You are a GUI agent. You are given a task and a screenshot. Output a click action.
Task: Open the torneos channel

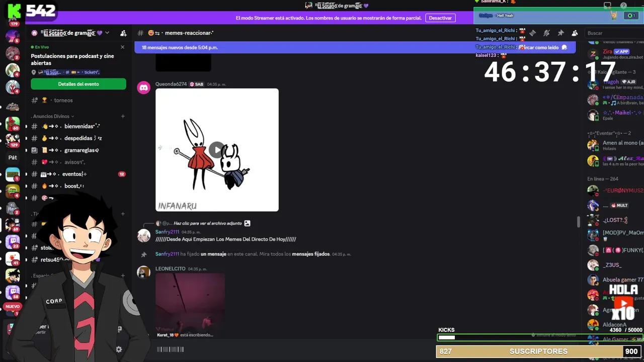click(78, 100)
